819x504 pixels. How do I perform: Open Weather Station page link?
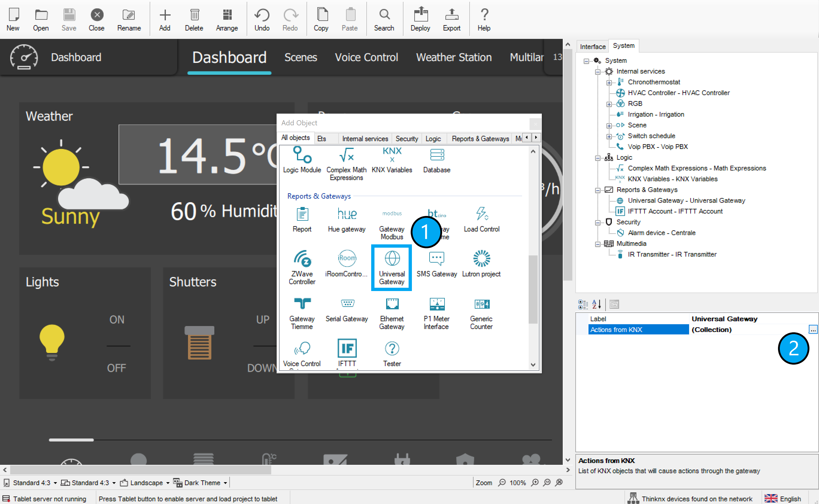point(454,57)
